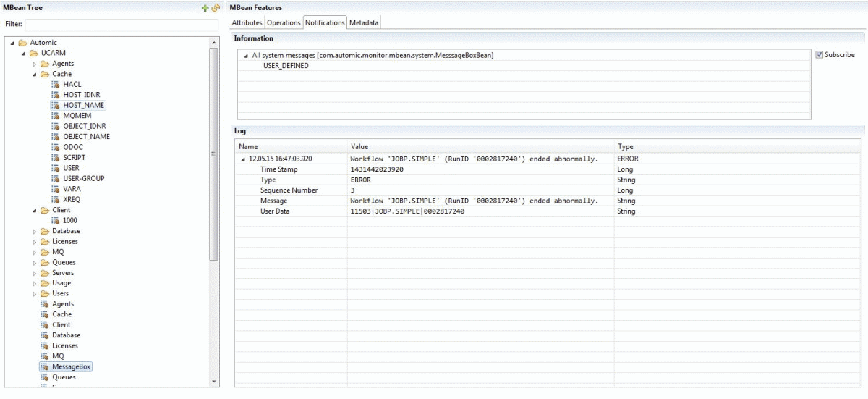Collapse the Cache folder node
This screenshot has width=868, height=399.
coord(35,74)
